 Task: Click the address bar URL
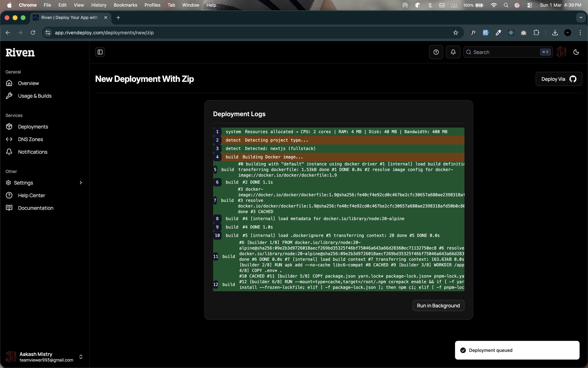[x=104, y=33]
